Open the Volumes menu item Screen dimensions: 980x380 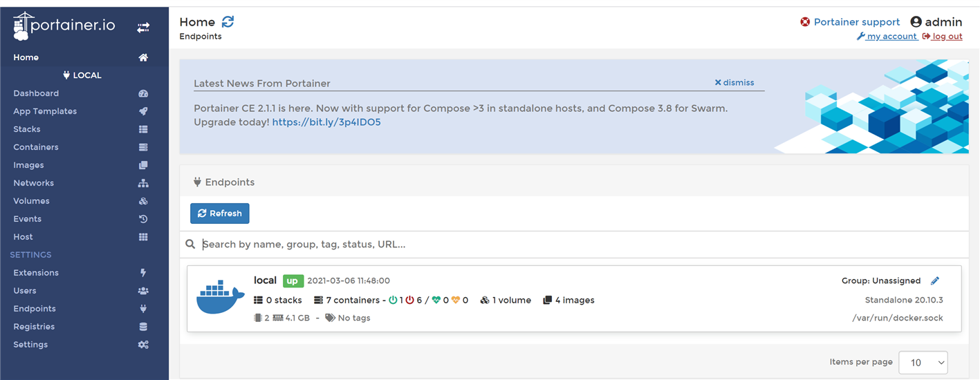[31, 201]
